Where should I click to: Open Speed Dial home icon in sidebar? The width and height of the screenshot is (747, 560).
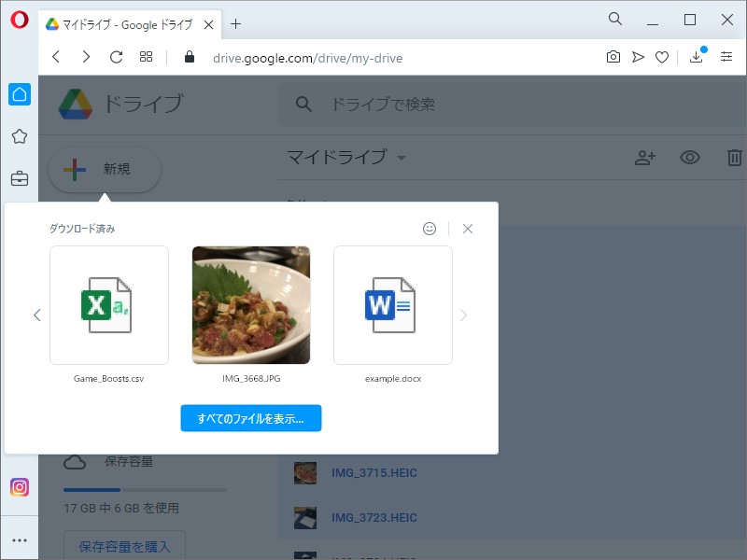pos(20,94)
